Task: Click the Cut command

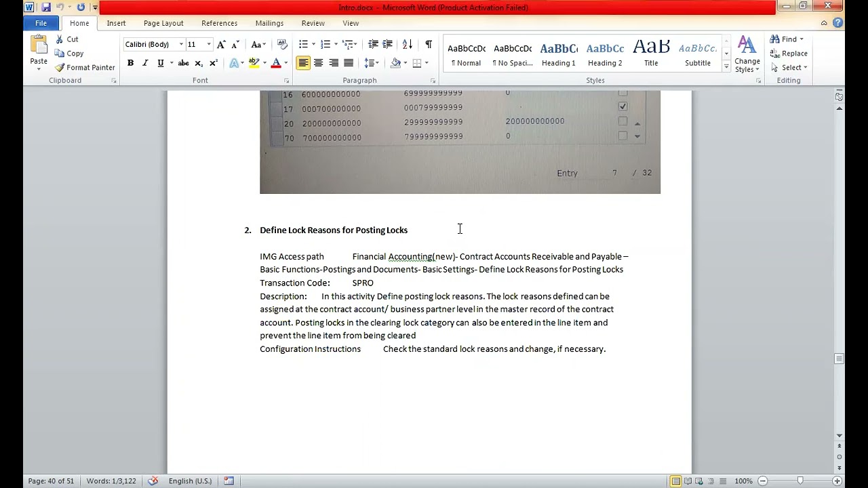Action: 67,39
